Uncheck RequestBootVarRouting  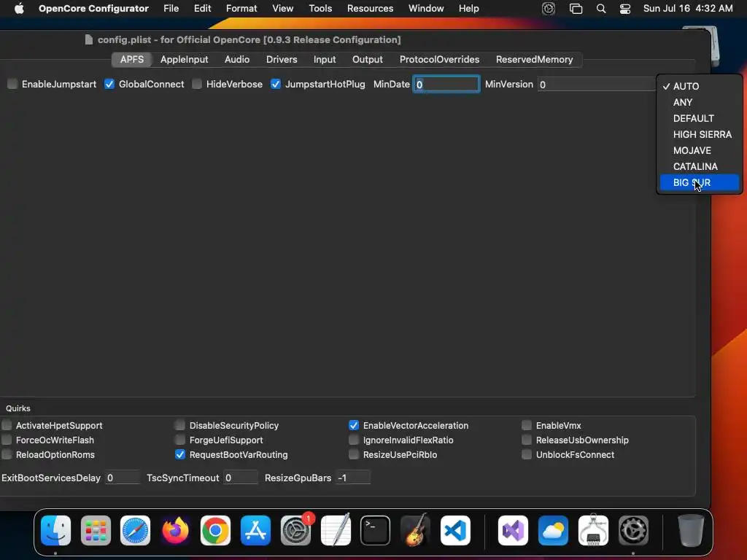(179, 454)
